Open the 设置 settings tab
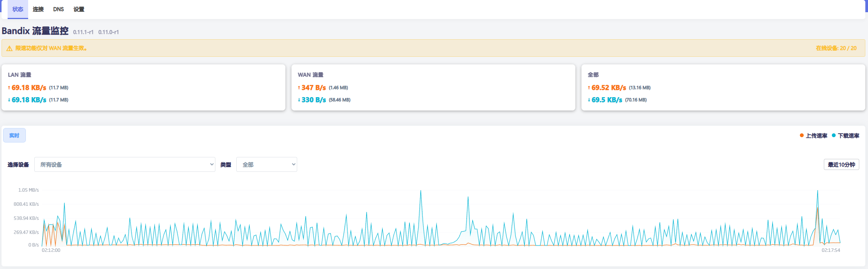 click(79, 9)
